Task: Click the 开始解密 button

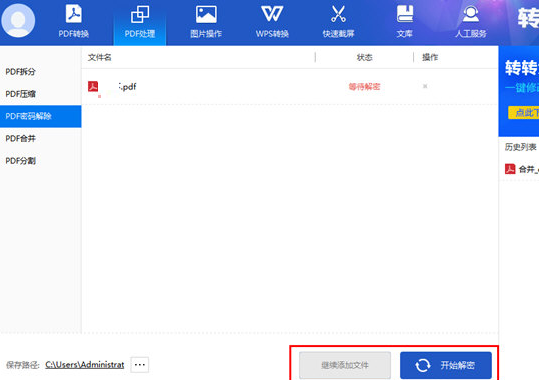Action: [446, 365]
